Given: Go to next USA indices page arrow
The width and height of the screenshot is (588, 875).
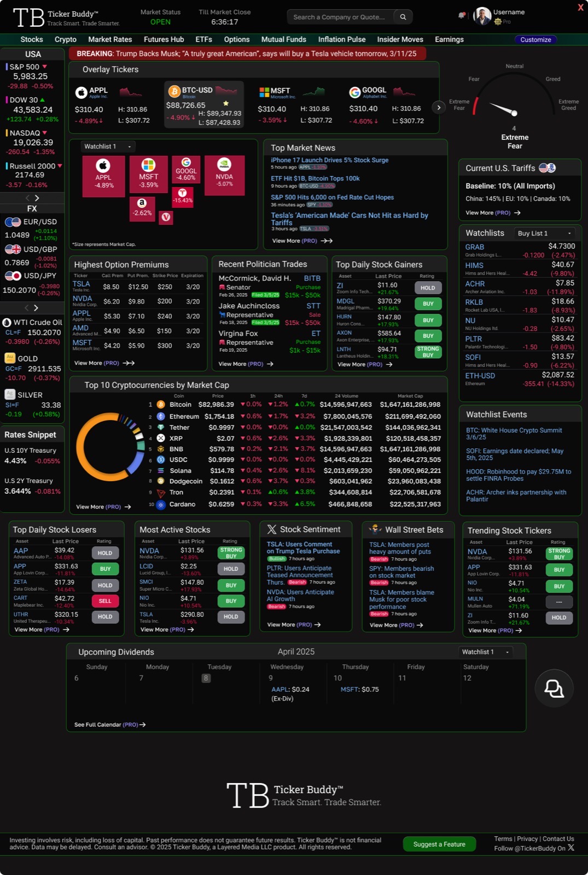Looking at the screenshot, I should pyautogui.click(x=37, y=198).
